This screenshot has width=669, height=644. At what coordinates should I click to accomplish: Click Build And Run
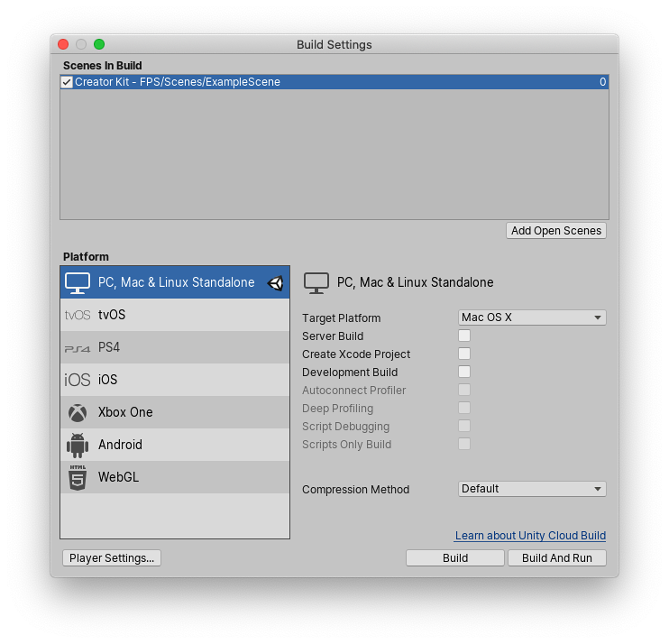tap(556, 558)
